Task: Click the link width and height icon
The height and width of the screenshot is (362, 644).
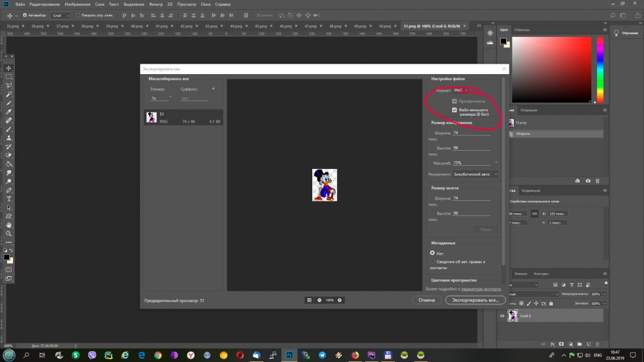Action: pos(534,214)
